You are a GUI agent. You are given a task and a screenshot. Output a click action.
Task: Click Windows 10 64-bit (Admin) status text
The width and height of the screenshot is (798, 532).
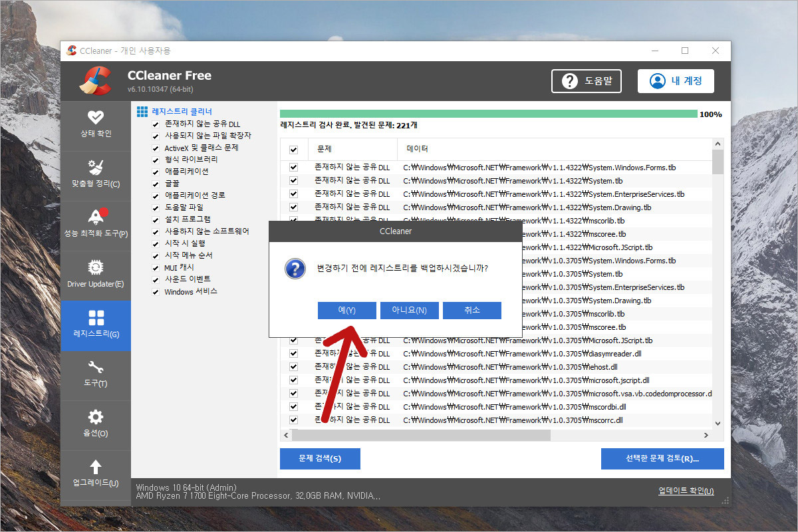click(x=186, y=487)
